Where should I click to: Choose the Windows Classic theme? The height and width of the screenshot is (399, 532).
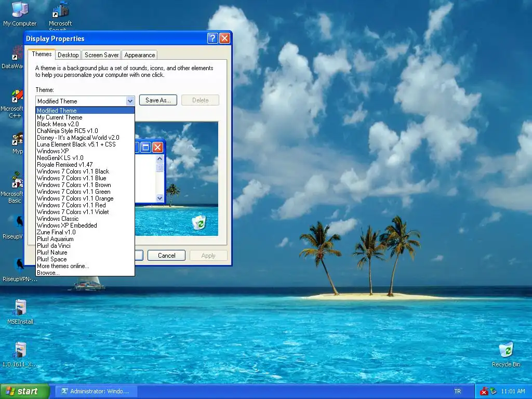click(85, 219)
